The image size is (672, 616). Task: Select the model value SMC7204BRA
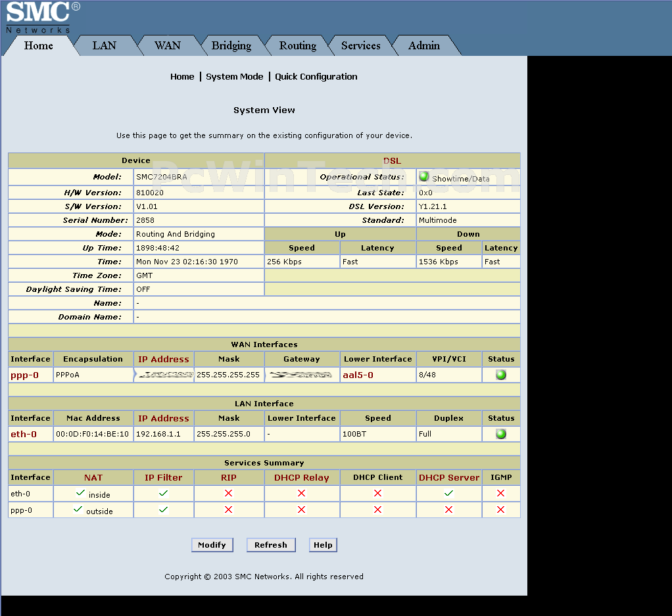tap(162, 177)
